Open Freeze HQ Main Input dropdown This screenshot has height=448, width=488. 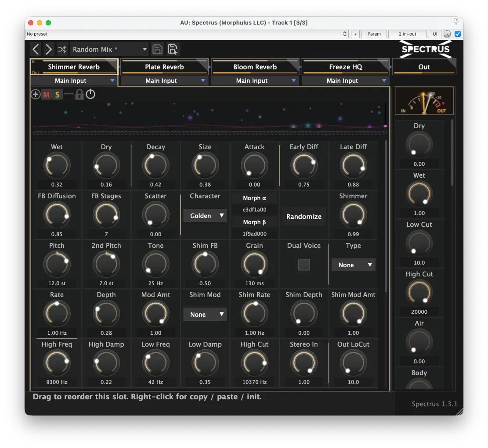point(345,81)
